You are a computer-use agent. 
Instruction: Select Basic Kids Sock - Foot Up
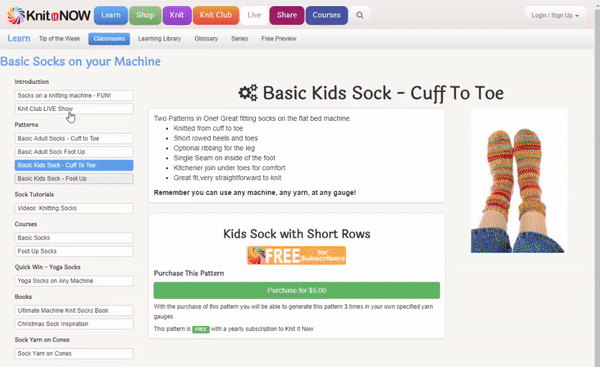(74, 179)
